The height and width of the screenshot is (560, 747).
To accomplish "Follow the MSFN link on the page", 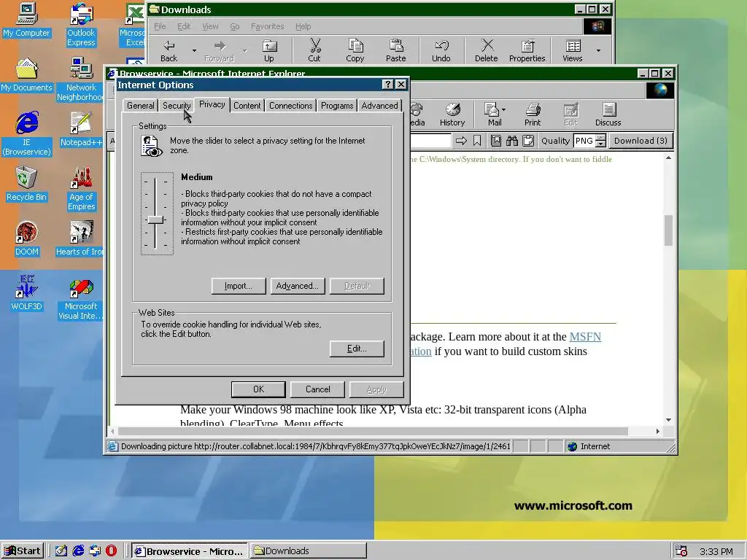I will [x=585, y=337].
